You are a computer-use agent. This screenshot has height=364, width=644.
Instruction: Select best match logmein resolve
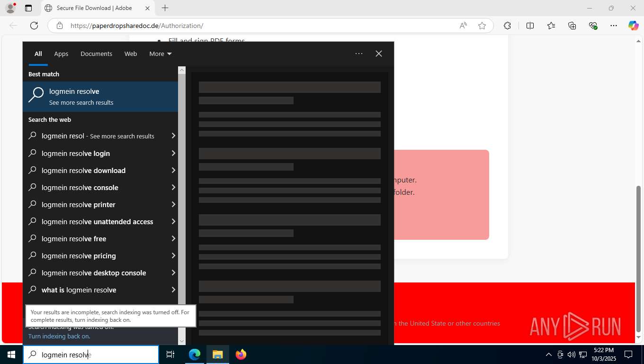pyautogui.click(x=100, y=97)
